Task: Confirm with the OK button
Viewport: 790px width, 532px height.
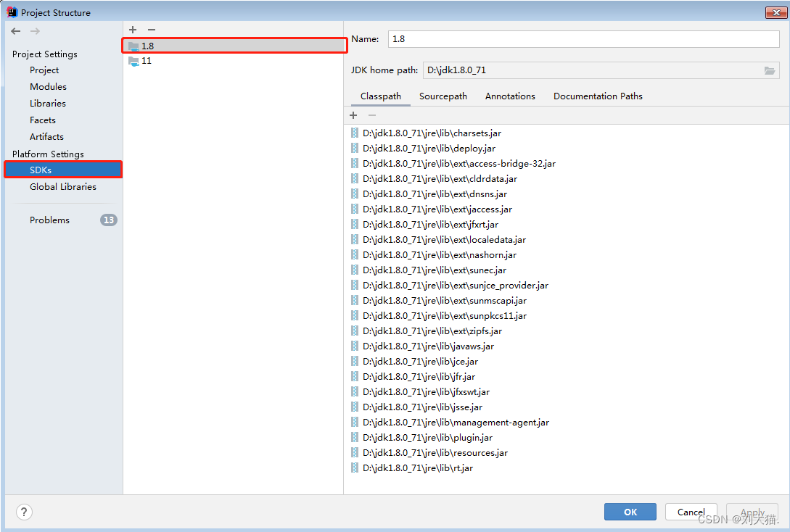Action: 630,512
